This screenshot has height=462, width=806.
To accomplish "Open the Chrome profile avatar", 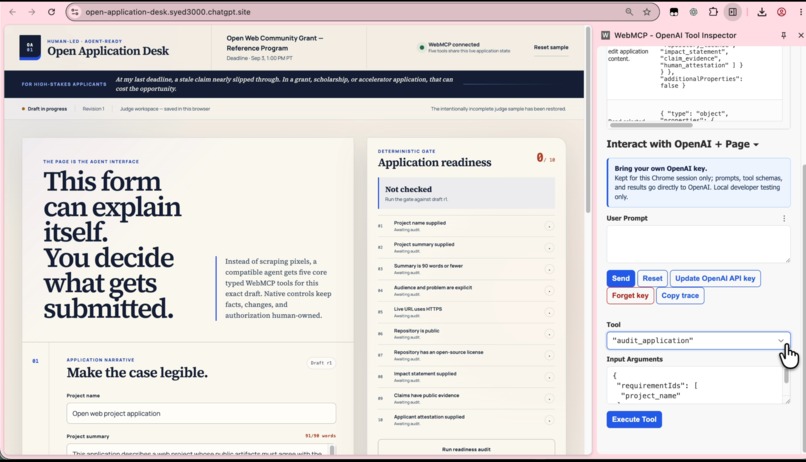I will click(781, 12).
